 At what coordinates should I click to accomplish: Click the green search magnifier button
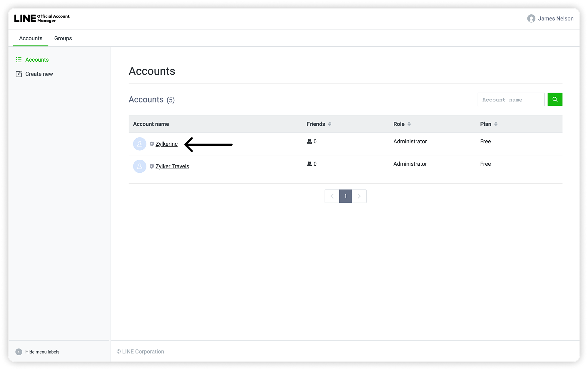click(x=555, y=100)
